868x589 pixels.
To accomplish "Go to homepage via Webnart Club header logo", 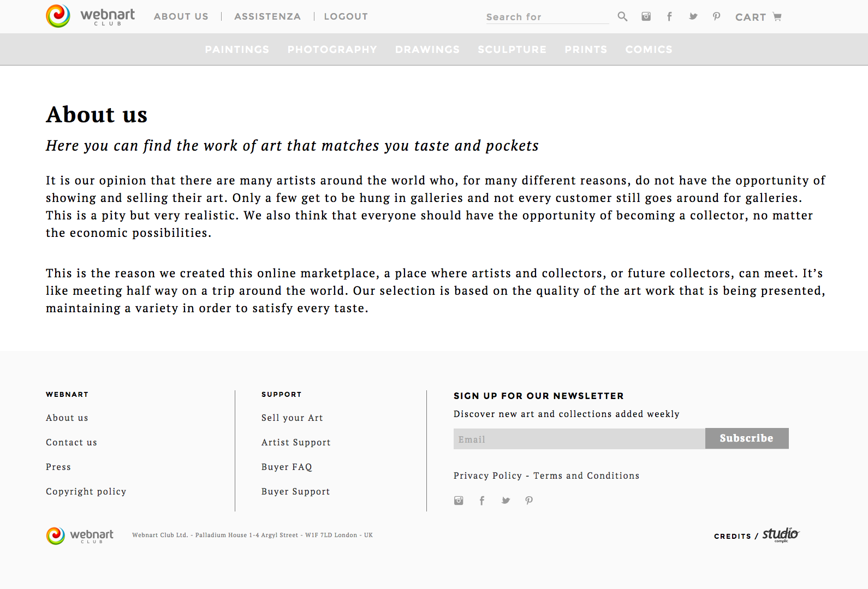I will 91,16.
